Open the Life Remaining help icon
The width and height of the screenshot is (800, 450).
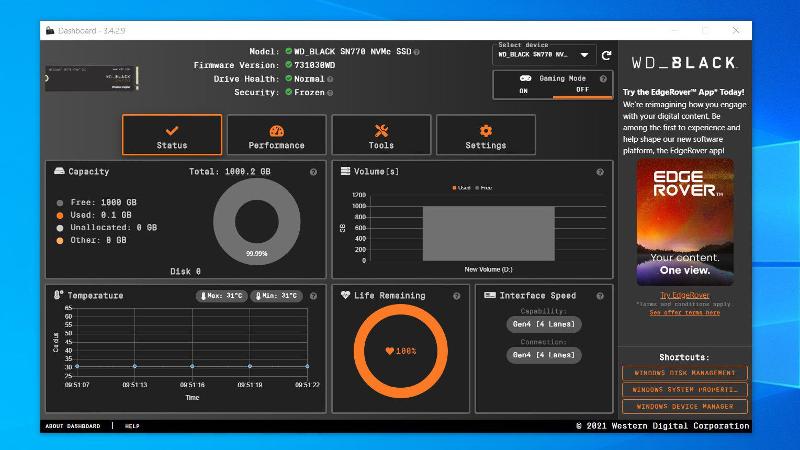(x=457, y=296)
